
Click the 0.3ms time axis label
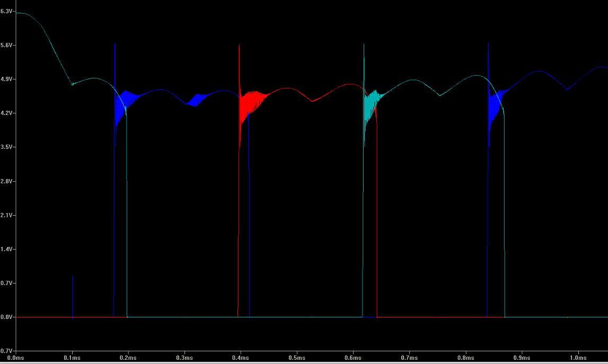pyautogui.click(x=184, y=358)
